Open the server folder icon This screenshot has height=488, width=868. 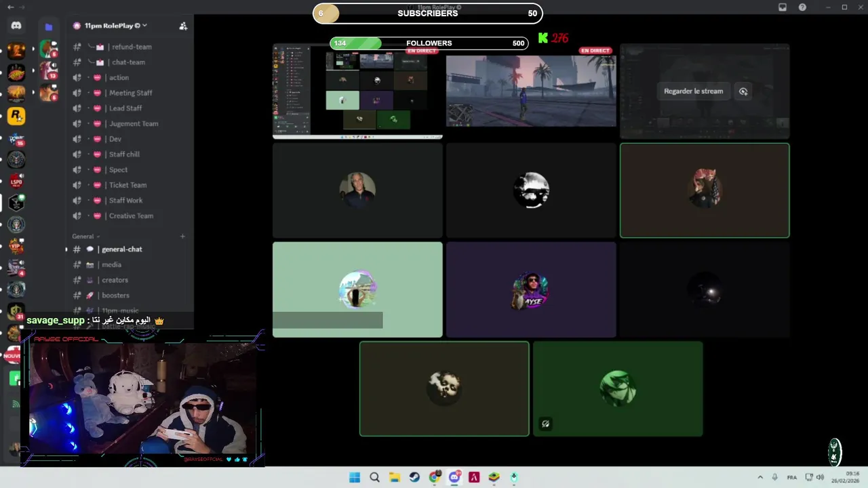(x=48, y=27)
